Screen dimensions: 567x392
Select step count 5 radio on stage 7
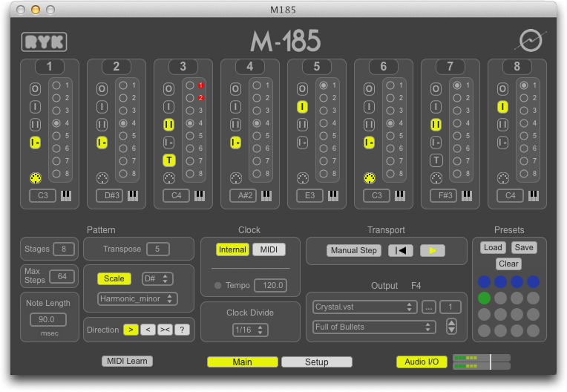click(x=457, y=136)
